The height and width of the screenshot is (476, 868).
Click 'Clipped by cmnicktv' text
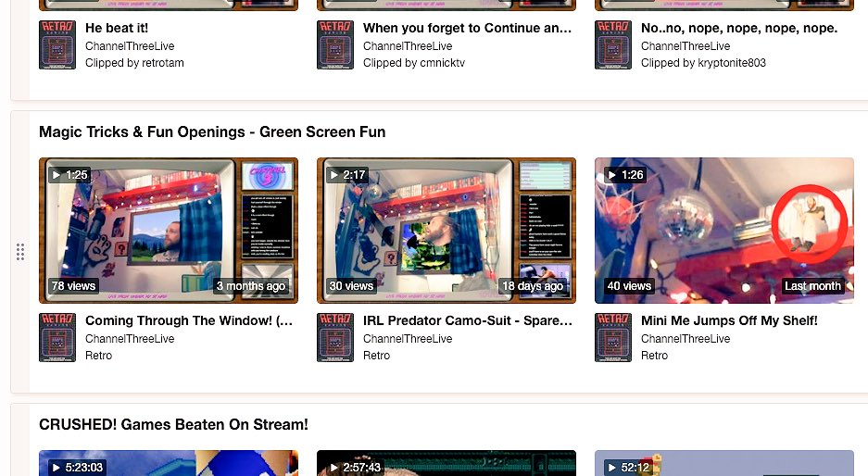[x=414, y=63]
